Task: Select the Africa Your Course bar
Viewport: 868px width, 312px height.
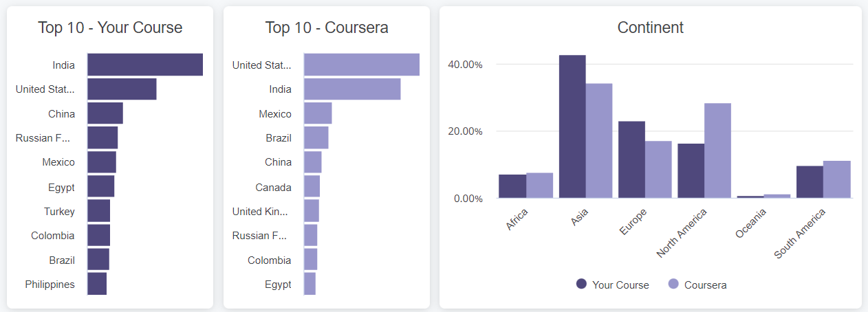Action: point(512,186)
